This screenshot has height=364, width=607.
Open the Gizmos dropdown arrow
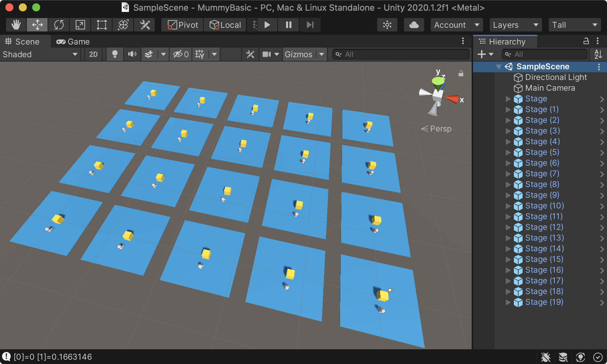[x=322, y=54]
